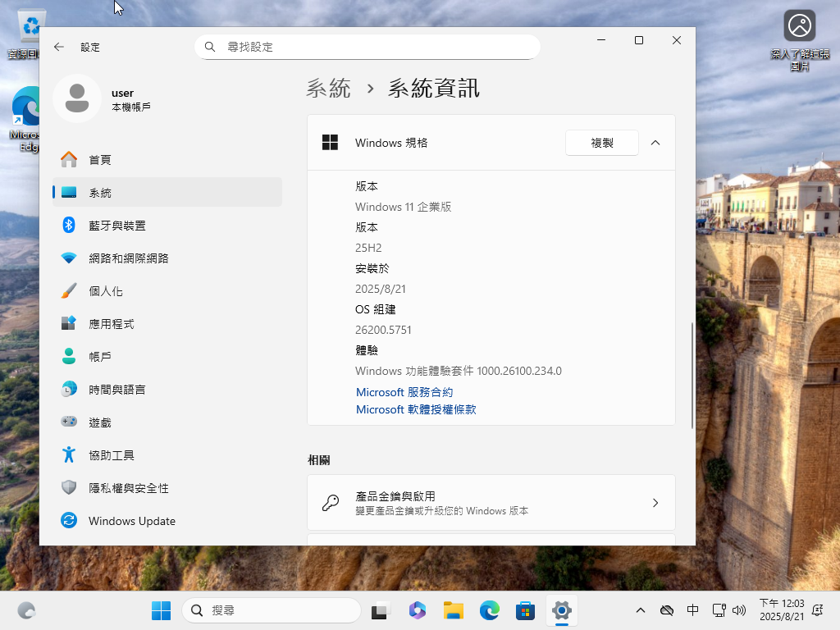Open 協助工具 accessibility settings
Viewport: 840px width, 630px height.
[x=111, y=455]
